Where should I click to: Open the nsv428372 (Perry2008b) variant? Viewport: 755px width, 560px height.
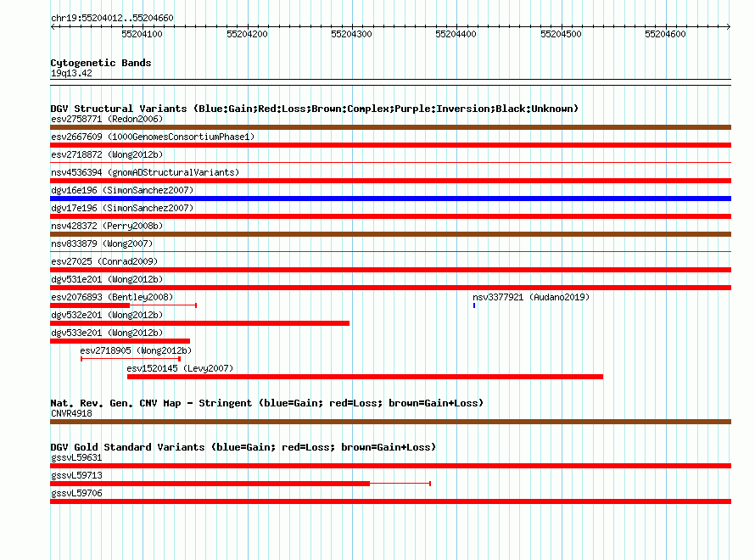[107, 226]
